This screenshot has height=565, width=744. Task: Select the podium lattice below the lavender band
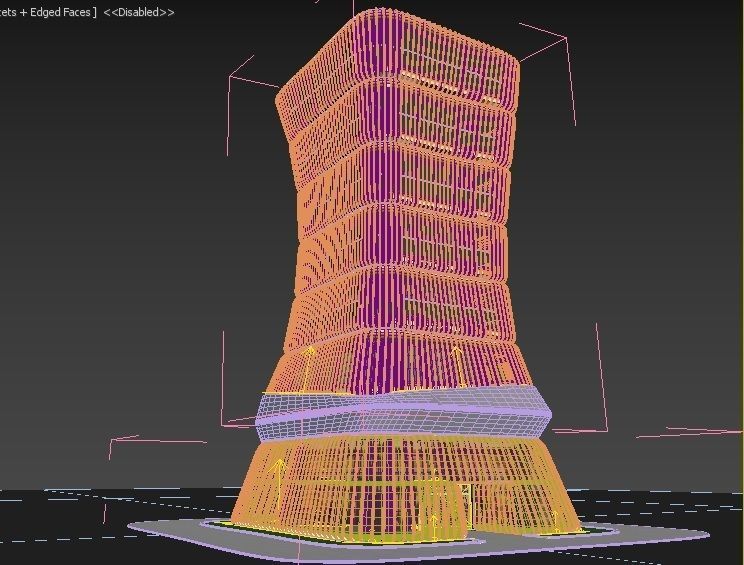pyautogui.click(x=406, y=489)
